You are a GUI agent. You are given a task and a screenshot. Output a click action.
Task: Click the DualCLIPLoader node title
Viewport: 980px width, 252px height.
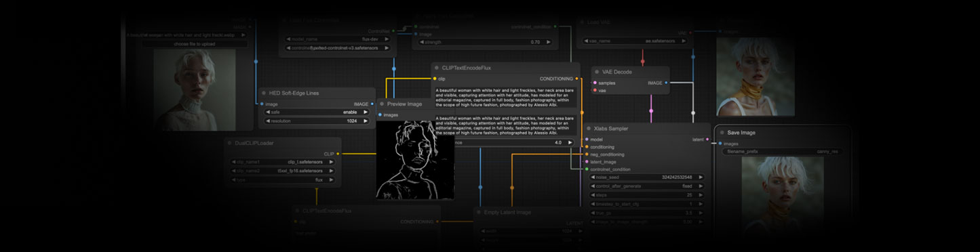[255, 144]
